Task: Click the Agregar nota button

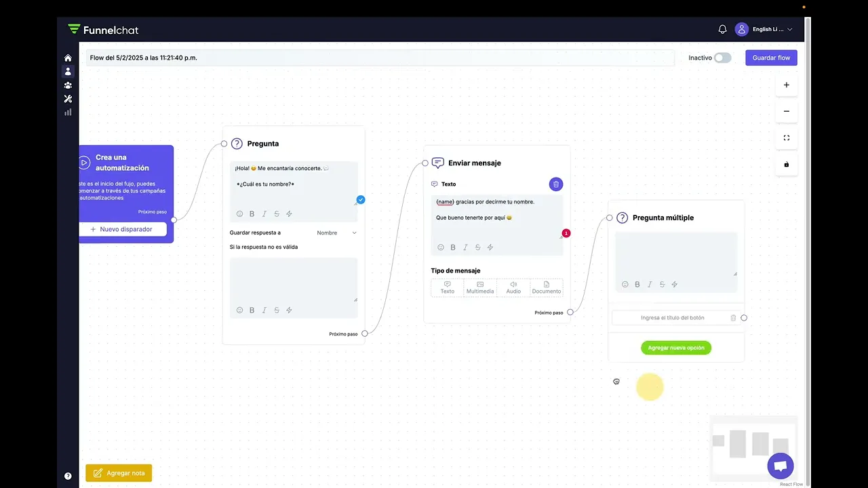Action: [x=119, y=473]
